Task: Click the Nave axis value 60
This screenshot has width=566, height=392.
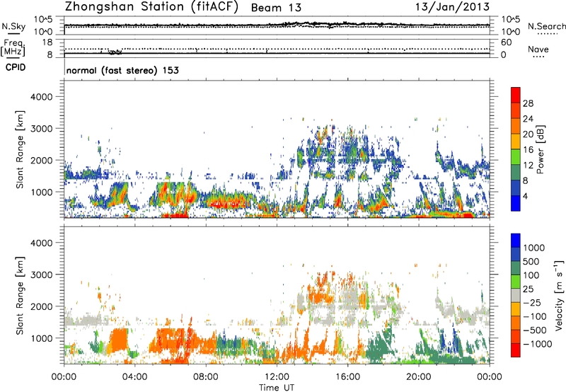Action: (x=506, y=42)
